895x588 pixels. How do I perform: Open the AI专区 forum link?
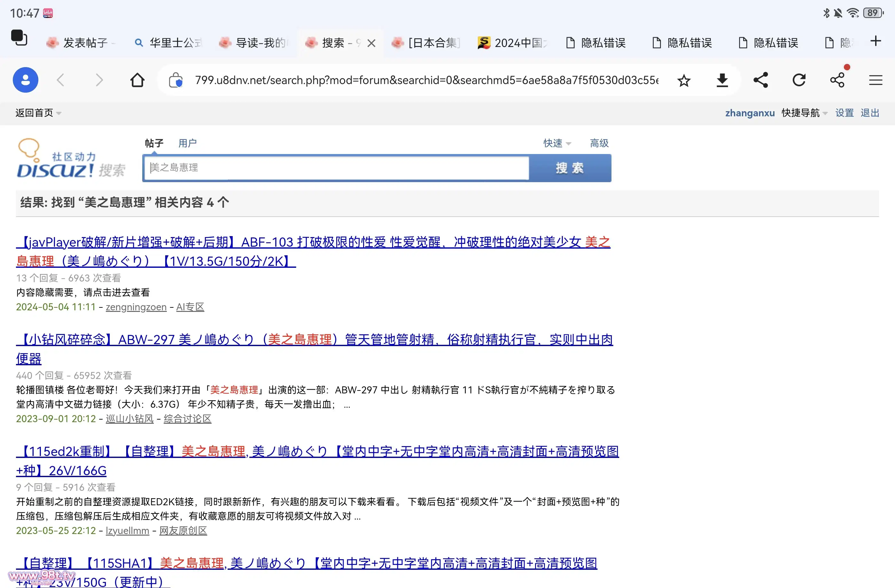pos(190,307)
